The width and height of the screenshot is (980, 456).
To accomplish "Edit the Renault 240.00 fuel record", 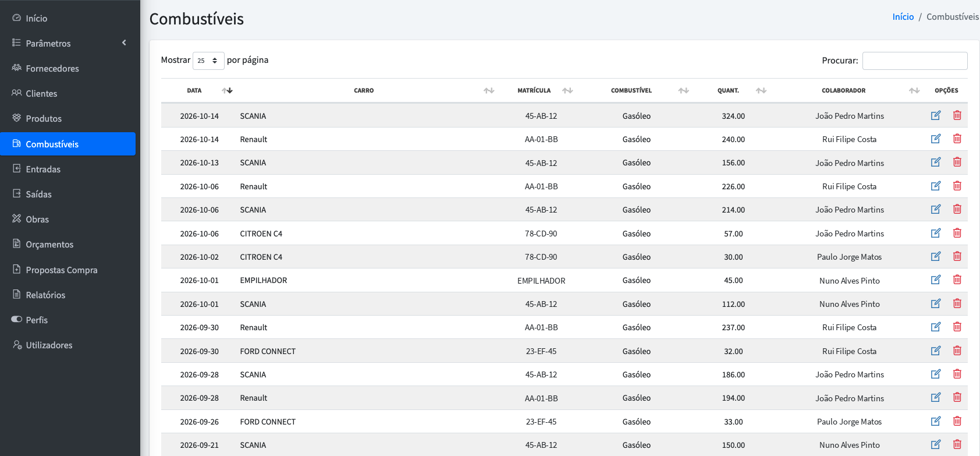I will click(936, 139).
